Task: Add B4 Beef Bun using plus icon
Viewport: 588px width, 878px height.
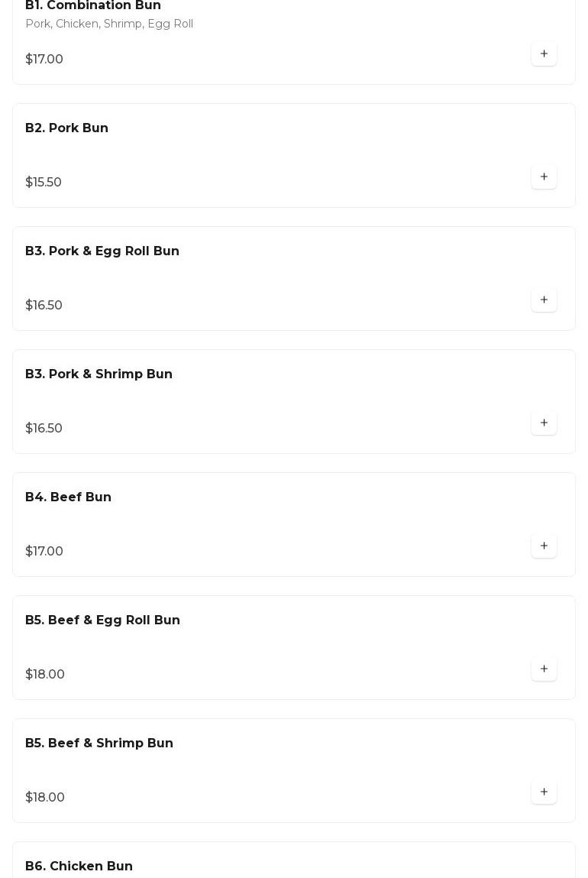Action: pyautogui.click(x=544, y=546)
